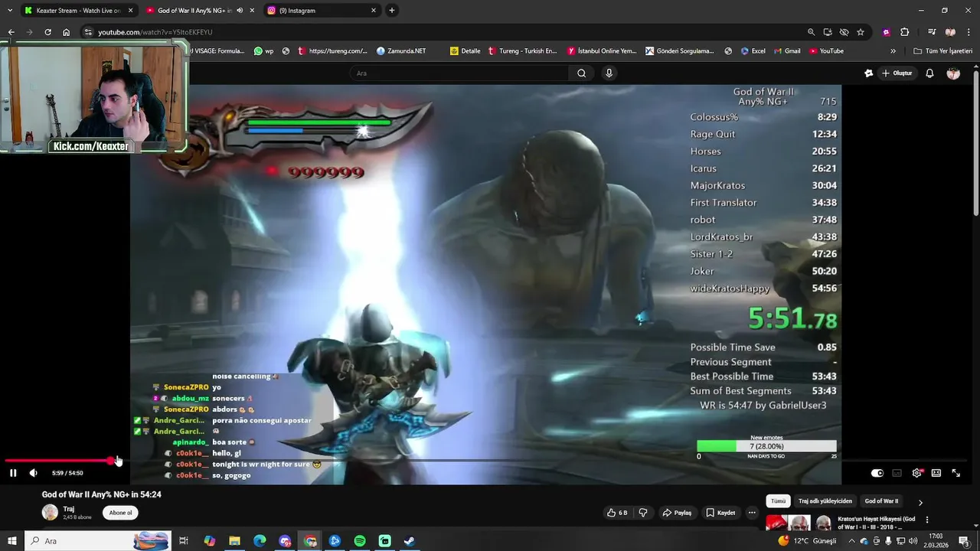Open a new browser tab

click(x=392, y=11)
